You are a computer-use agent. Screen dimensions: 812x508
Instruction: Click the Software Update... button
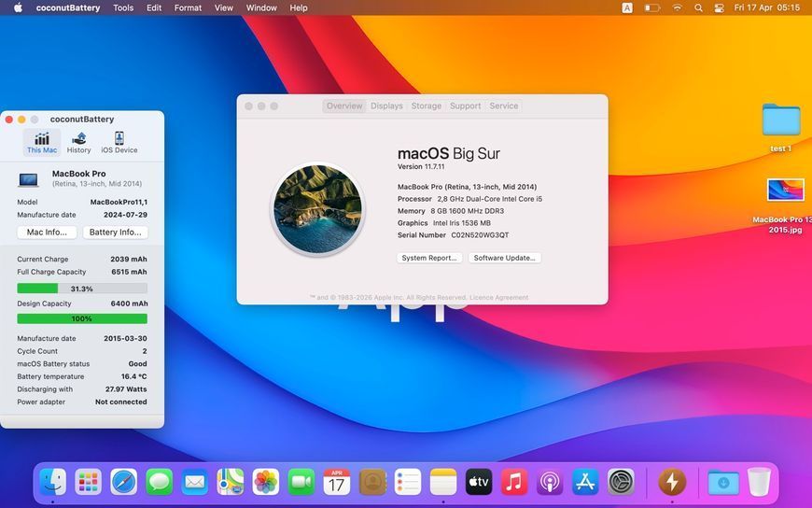[x=504, y=258]
